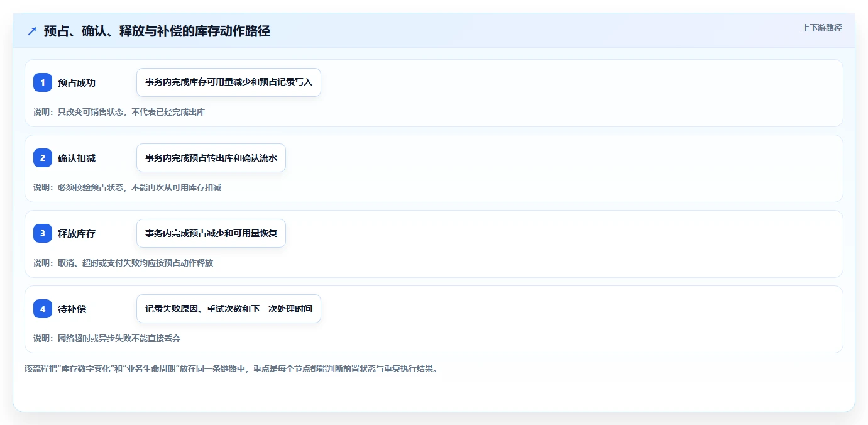Select the 事务内完成库存可用量减少和预占记录写入 box
The width and height of the screenshot is (868, 425).
click(x=229, y=82)
